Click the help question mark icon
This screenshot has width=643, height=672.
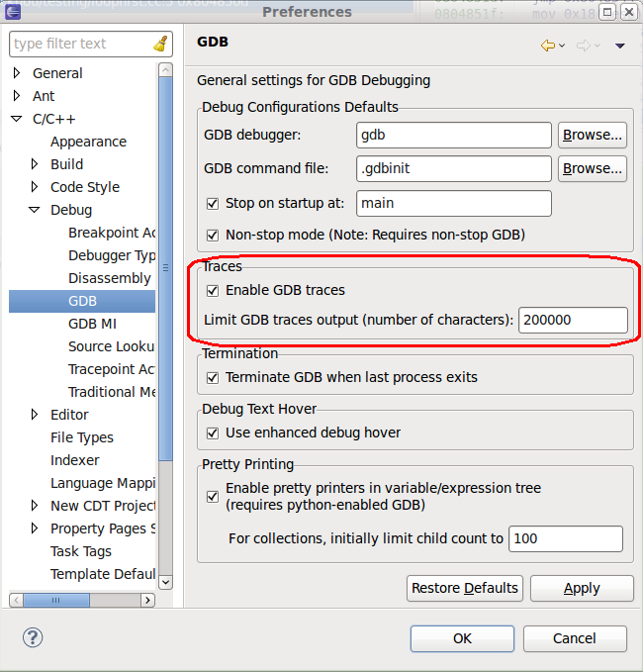[33, 637]
